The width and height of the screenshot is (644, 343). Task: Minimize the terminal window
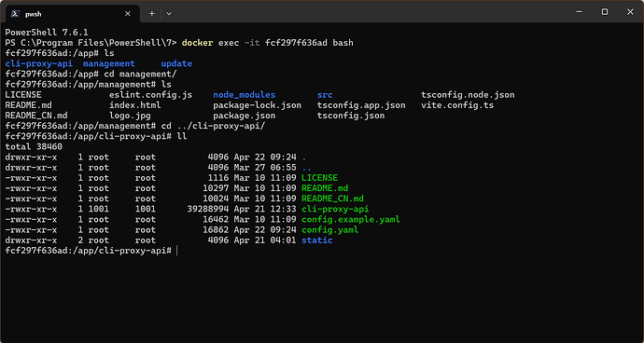click(x=579, y=12)
